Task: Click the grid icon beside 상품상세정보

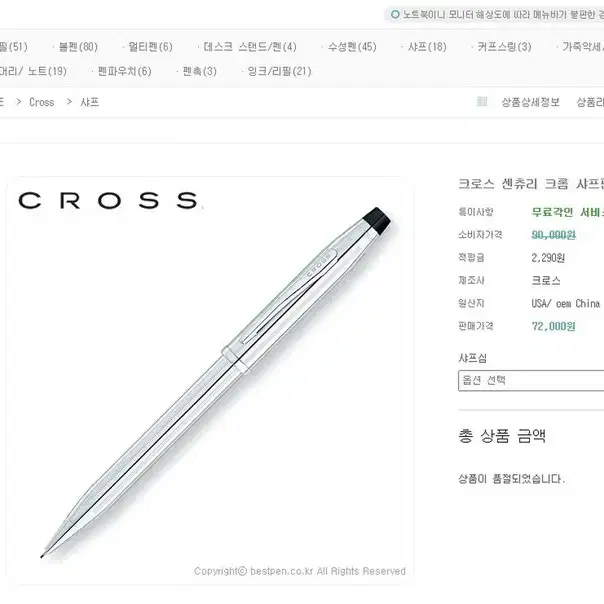Action: pos(482,102)
